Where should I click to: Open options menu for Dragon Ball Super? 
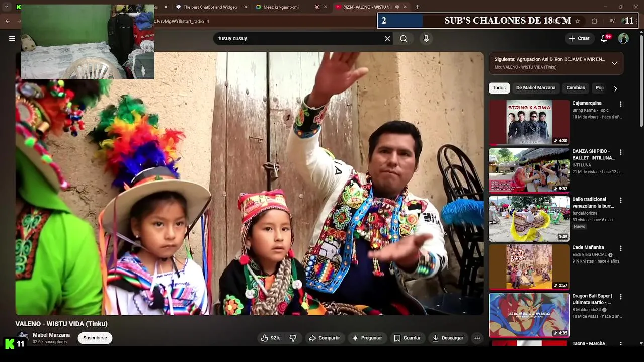pos(620,297)
